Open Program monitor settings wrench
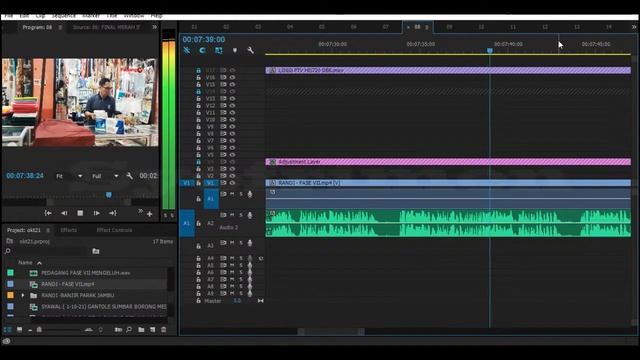Image resolution: width=640 pixels, height=360 pixels. (129, 176)
